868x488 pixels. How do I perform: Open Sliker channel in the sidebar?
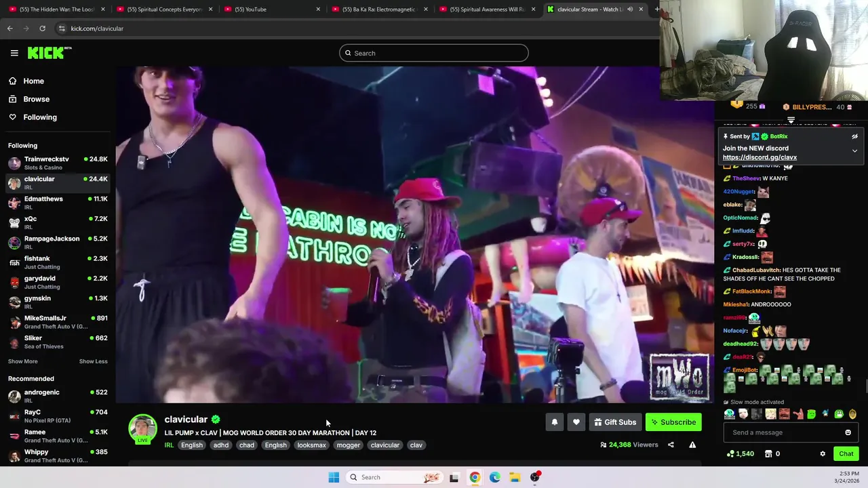58,342
